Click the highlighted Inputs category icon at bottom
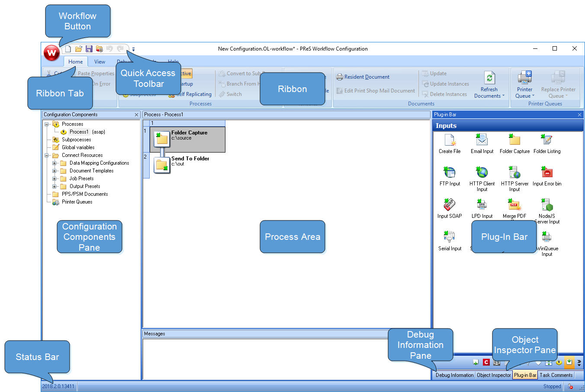This screenshot has width=585, height=392. [569, 362]
